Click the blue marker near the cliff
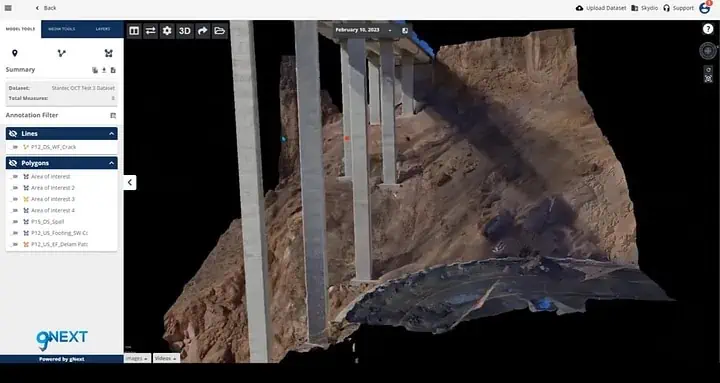This screenshot has width=720, height=383. pos(284,138)
